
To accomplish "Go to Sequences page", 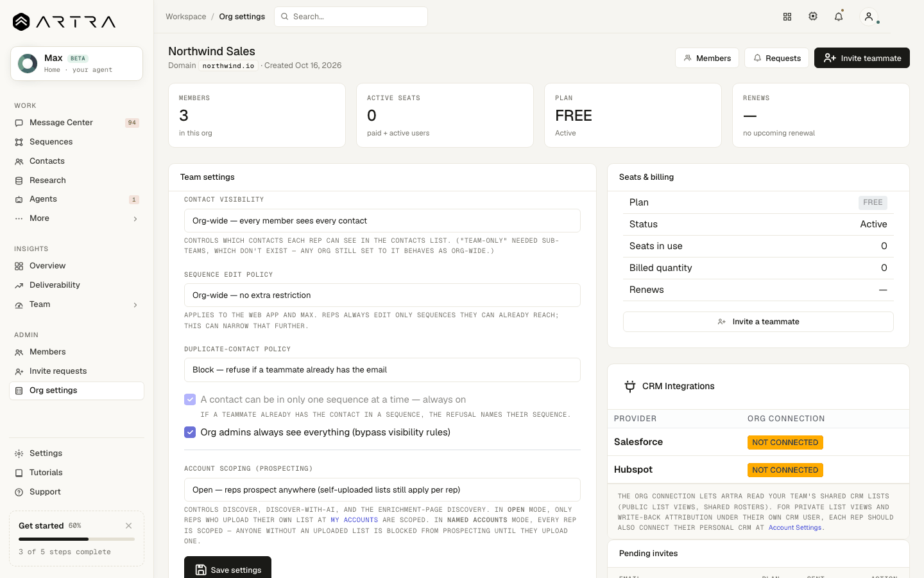I will (77, 142).
